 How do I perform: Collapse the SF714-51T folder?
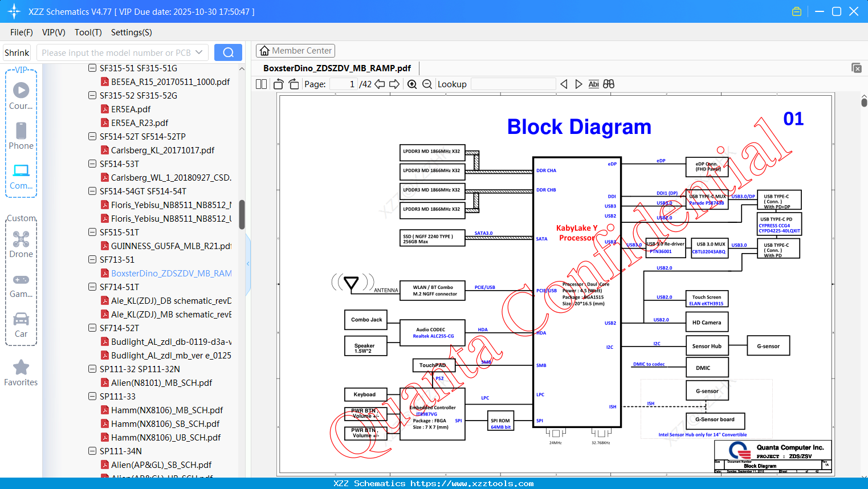click(x=92, y=287)
